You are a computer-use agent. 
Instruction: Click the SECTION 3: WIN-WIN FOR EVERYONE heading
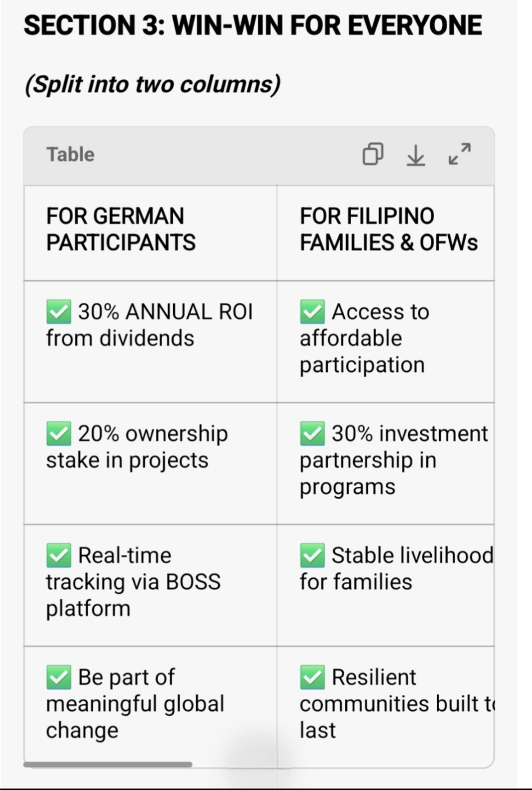click(x=253, y=26)
